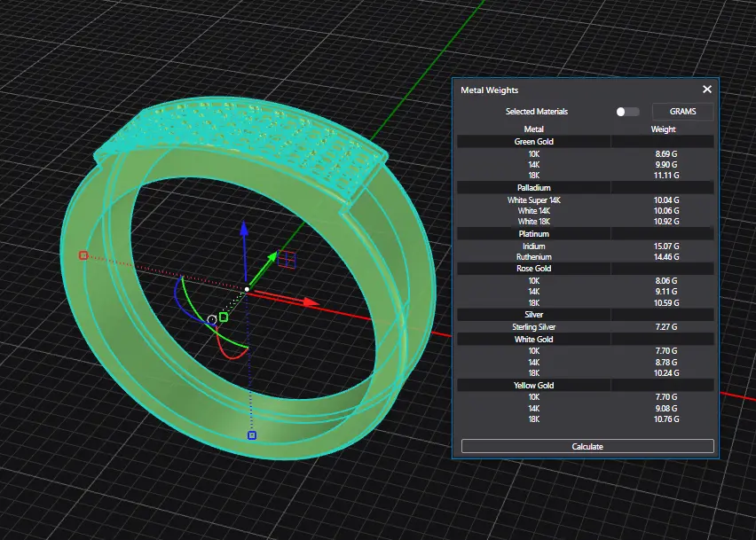Click the green square gizmo handle
The height and width of the screenshot is (540, 756).
tap(224, 317)
